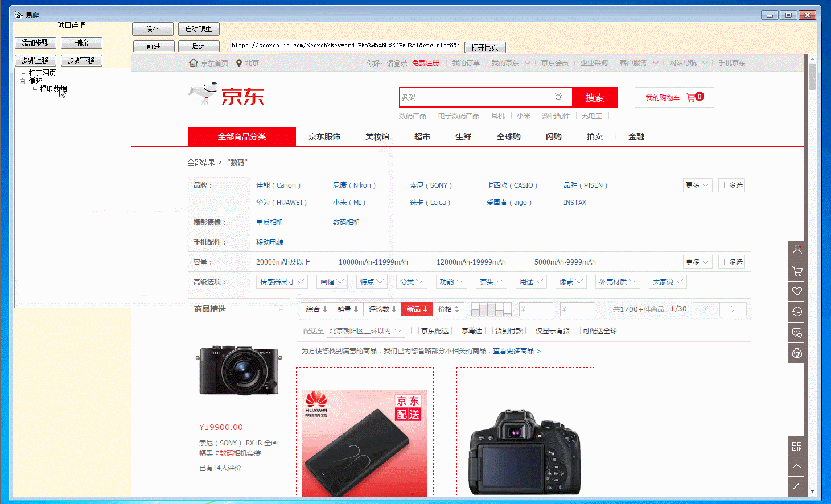831x504 pixels.
Task: Click the 免费注册 link
Action: coord(426,63)
